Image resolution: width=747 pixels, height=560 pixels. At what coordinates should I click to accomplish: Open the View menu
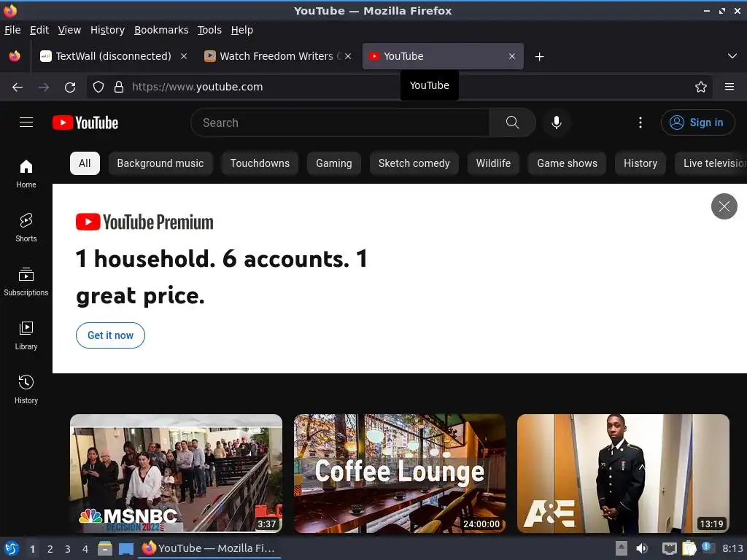tap(69, 30)
